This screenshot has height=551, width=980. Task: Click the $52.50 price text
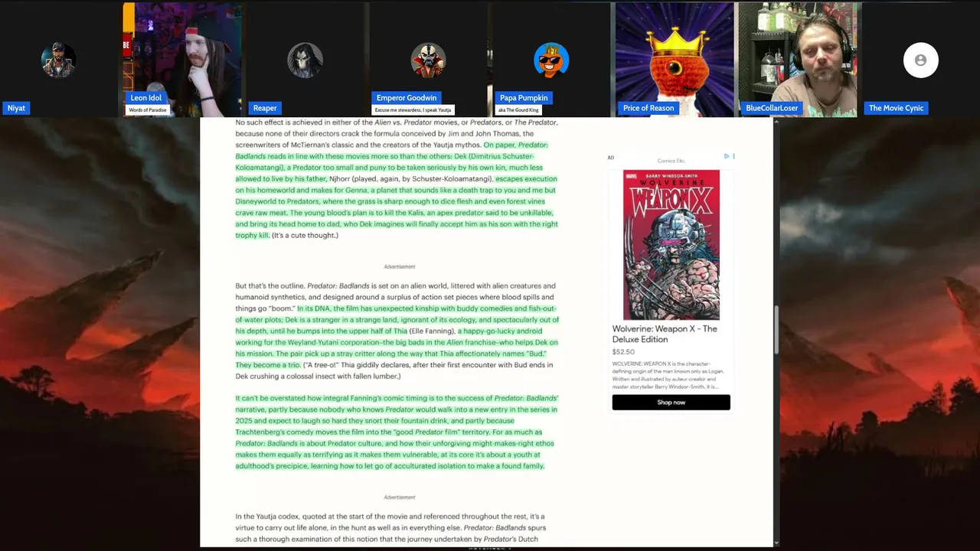623,352
